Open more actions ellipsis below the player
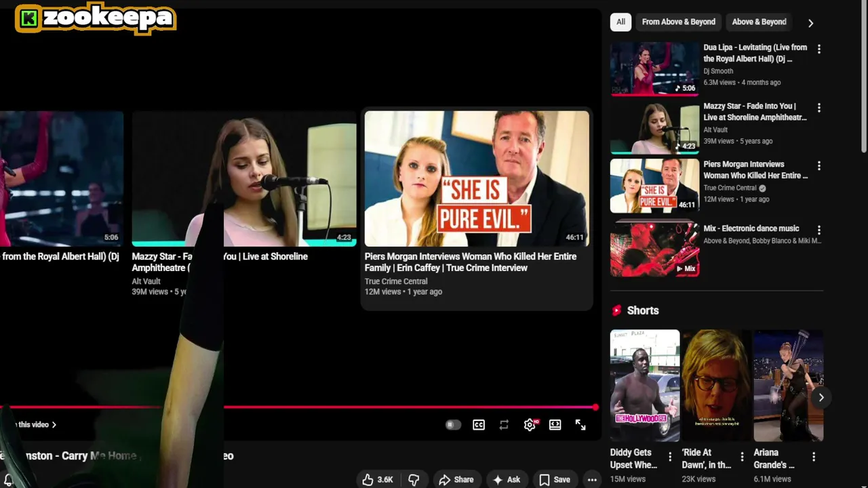 tap(592, 480)
